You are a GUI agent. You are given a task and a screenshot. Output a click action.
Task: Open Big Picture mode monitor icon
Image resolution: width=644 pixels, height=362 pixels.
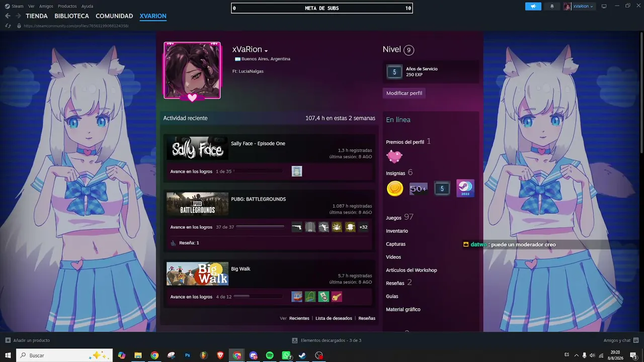(x=604, y=6)
